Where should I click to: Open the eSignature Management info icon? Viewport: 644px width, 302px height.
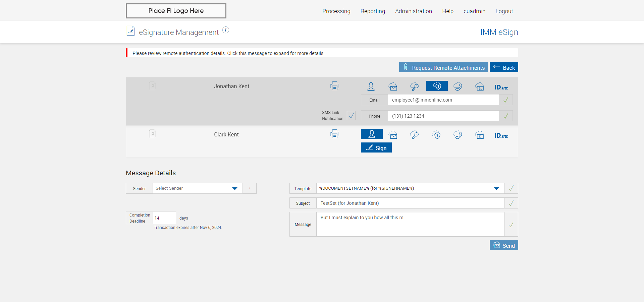[x=226, y=30]
